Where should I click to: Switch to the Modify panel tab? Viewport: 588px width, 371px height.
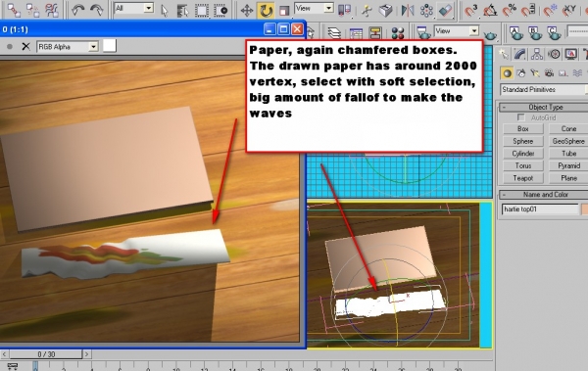point(519,55)
